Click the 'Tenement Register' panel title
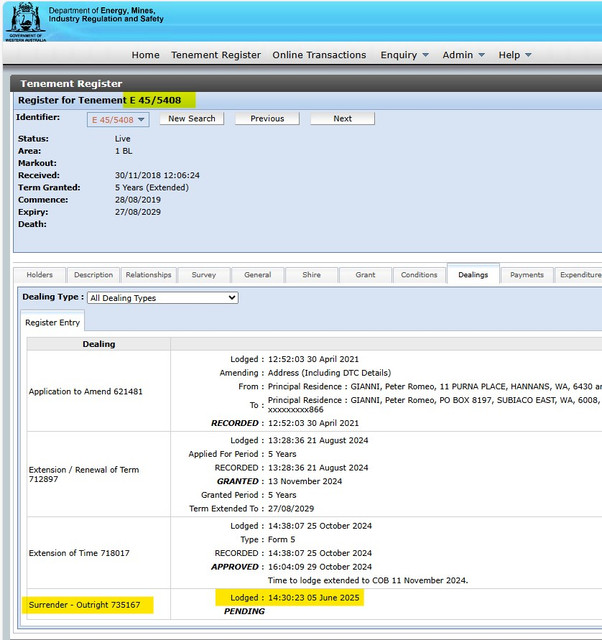Viewport: 602px width, 640px height. coord(71,84)
